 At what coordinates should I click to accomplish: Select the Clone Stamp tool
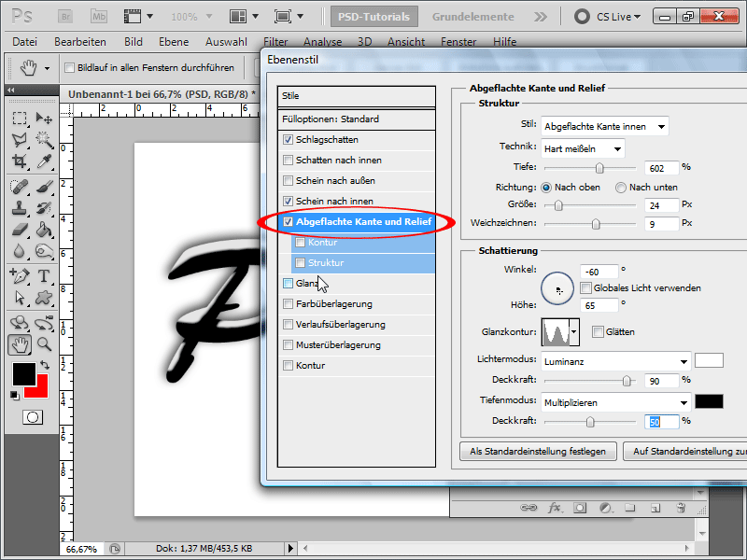[19, 208]
